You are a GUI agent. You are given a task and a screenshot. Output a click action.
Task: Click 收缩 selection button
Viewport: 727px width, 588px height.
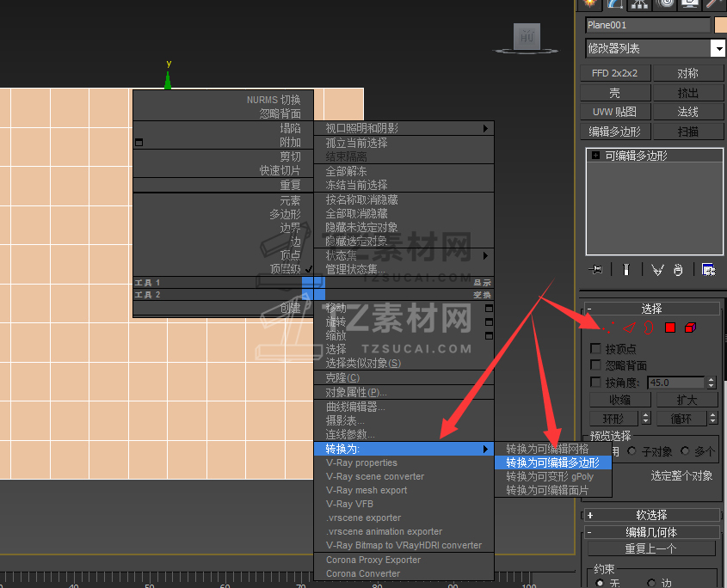click(x=620, y=400)
